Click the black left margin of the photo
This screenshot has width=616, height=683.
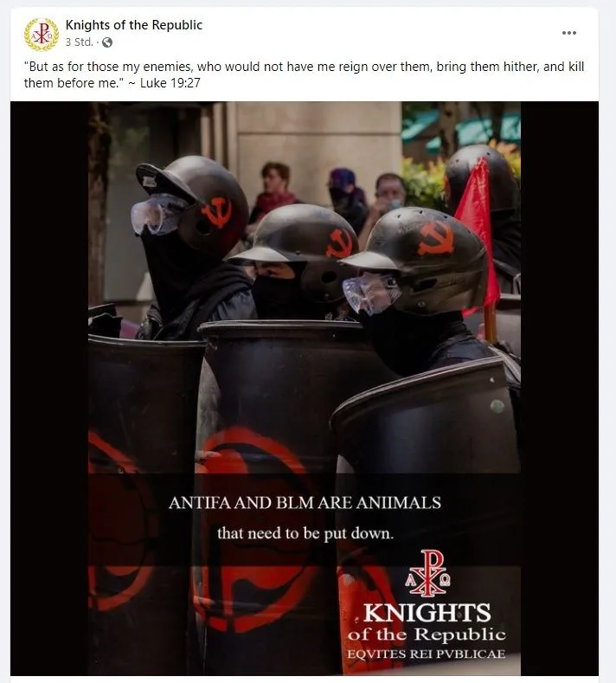(x=49, y=388)
